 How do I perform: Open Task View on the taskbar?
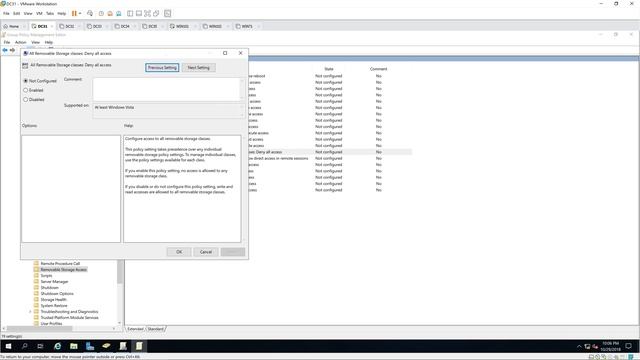tap(40, 346)
